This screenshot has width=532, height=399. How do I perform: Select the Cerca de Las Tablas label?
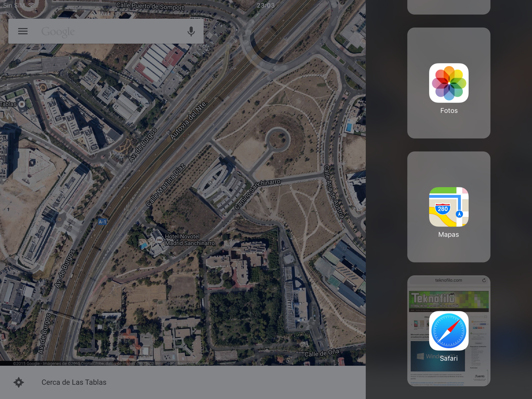[x=74, y=382]
